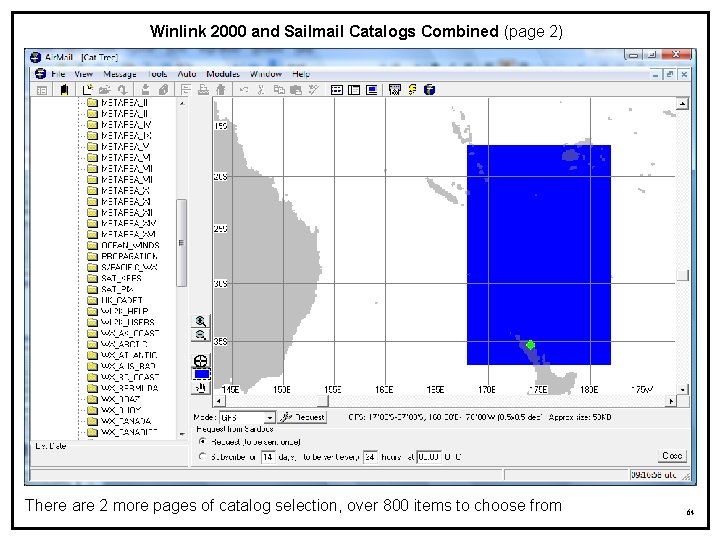Click the spell check toolbar icon
720x540 pixels.
tap(314, 90)
